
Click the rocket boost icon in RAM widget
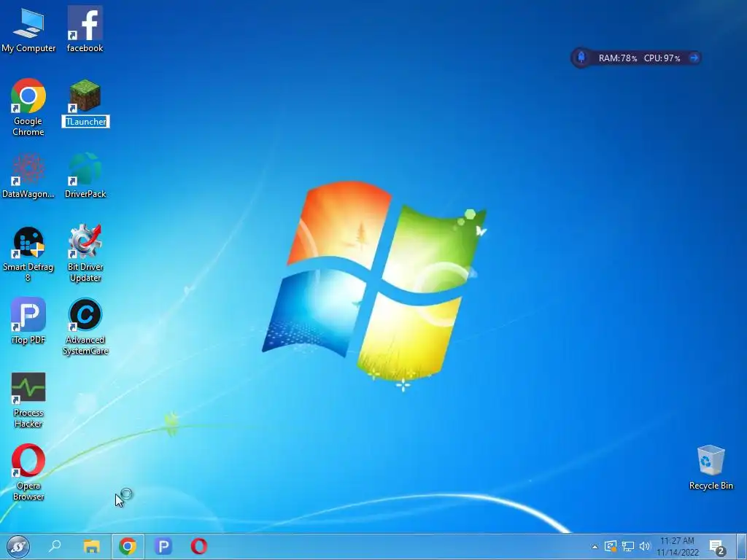581,58
